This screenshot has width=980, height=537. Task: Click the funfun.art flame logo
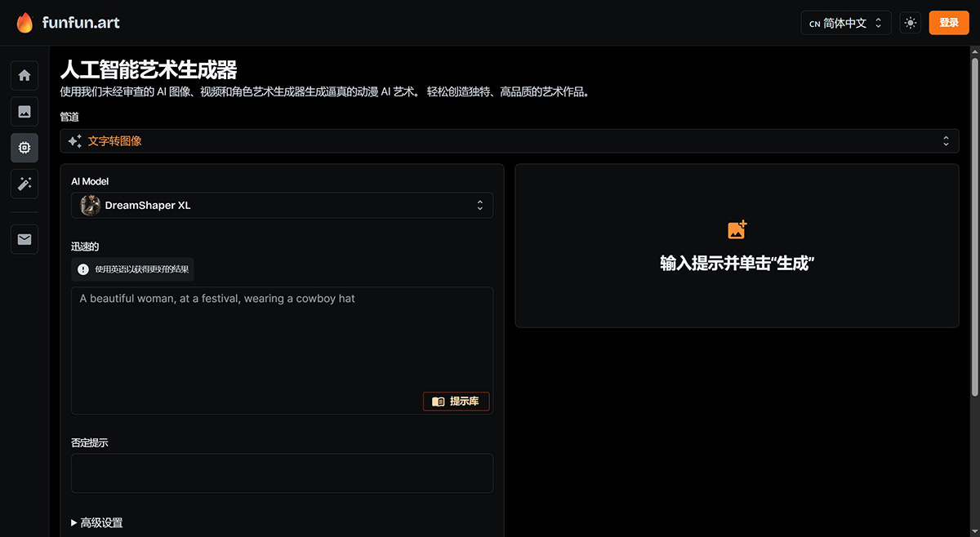(x=25, y=23)
